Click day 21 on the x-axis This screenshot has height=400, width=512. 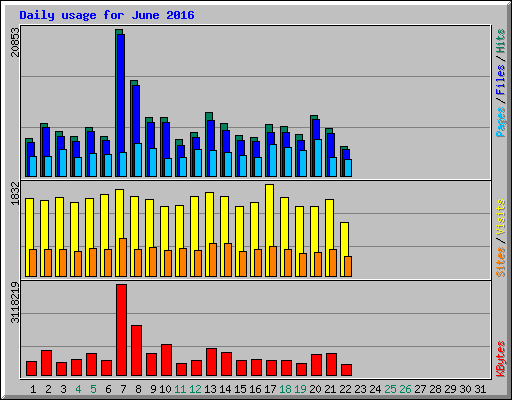click(x=330, y=389)
